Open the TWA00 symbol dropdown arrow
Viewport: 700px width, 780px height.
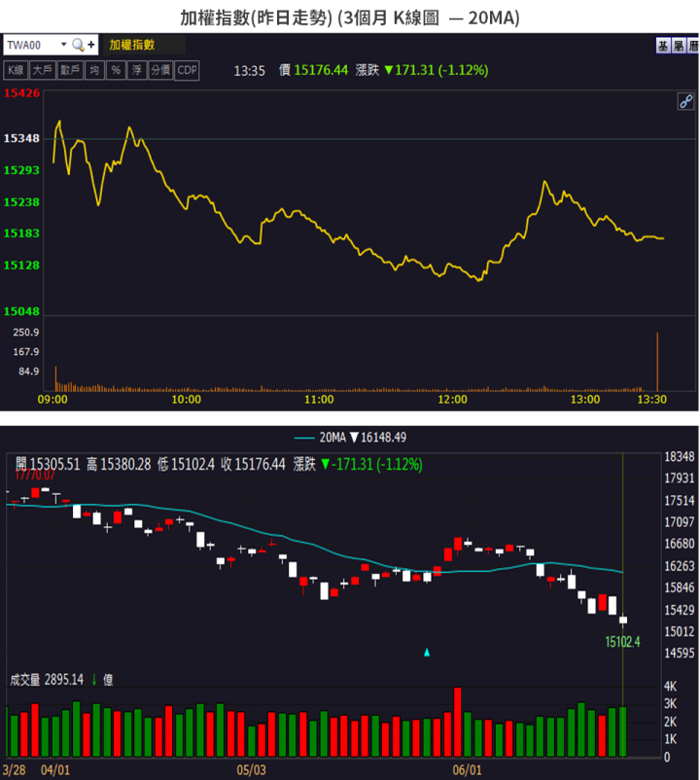pos(63,45)
